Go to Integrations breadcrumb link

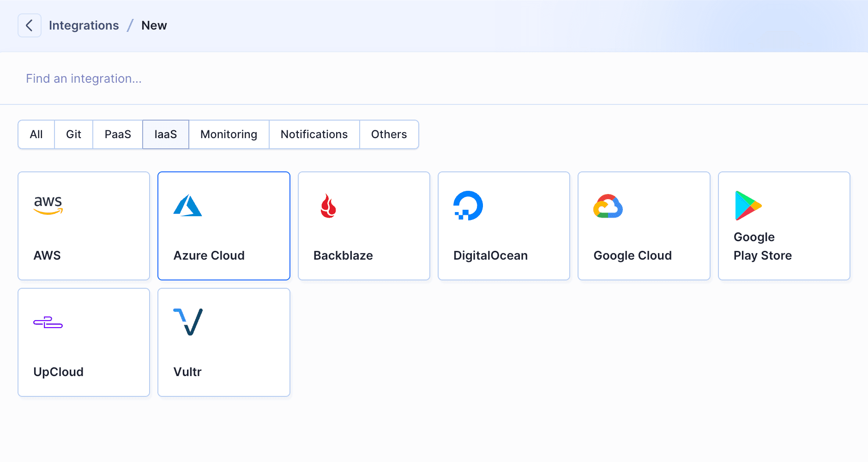[84, 25]
